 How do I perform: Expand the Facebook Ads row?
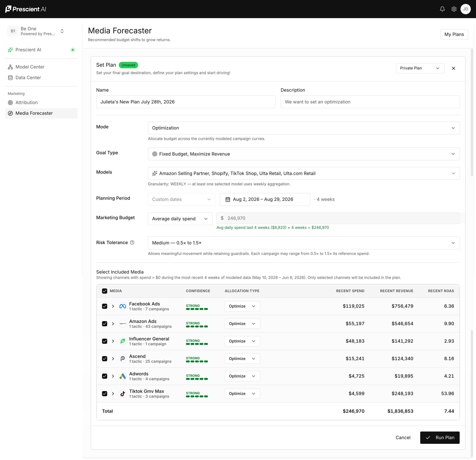click(113, 306)
